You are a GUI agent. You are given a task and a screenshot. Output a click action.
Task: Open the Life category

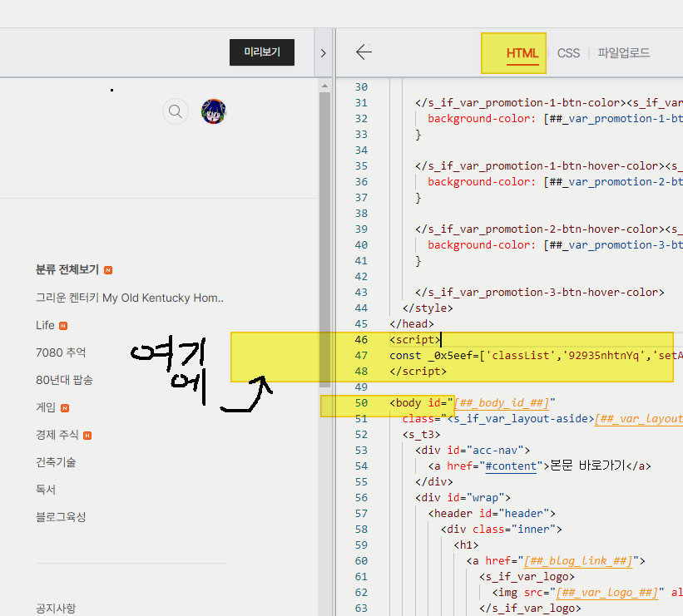45,325
